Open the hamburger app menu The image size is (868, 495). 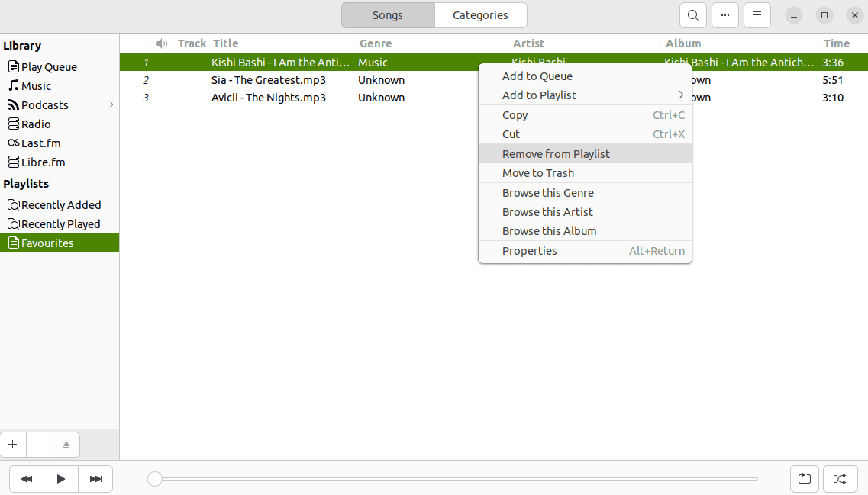click(x=757, y=14)
